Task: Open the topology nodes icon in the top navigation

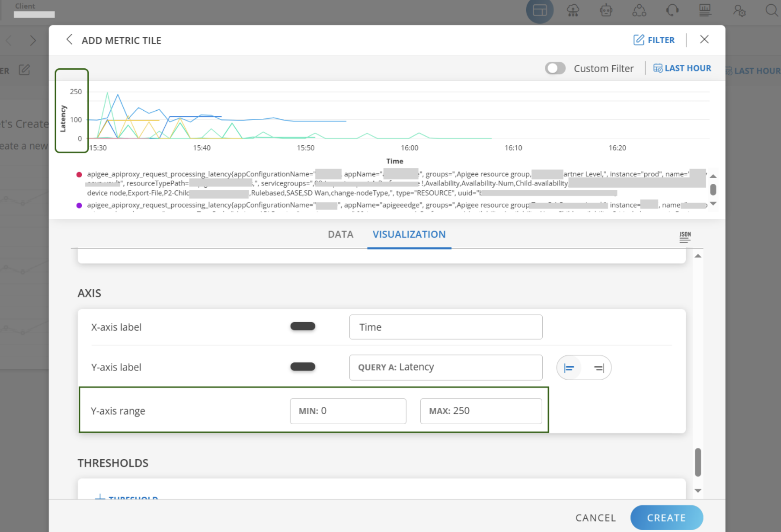Action: pyautogui.click(x=639, y=10)
